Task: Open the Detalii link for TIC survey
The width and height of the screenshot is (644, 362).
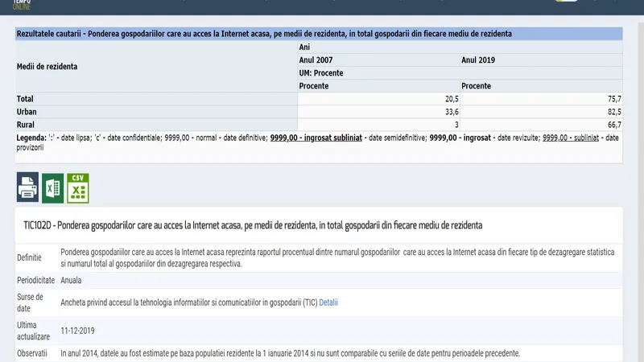Action: tap(328, 302)
